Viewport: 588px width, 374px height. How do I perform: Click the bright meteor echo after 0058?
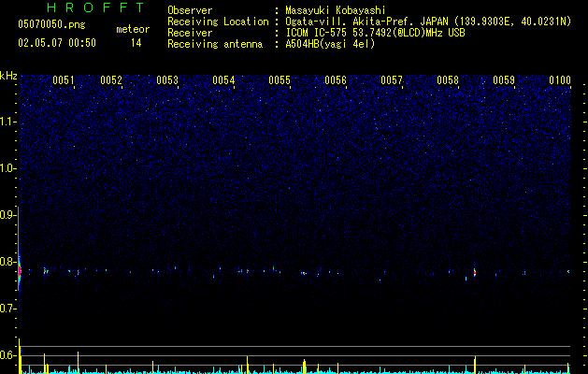475,271
